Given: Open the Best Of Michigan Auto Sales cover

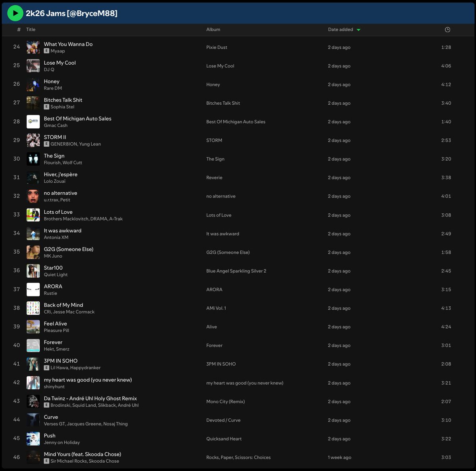Looking at the screenshot, I should click(x=33, y=122).
